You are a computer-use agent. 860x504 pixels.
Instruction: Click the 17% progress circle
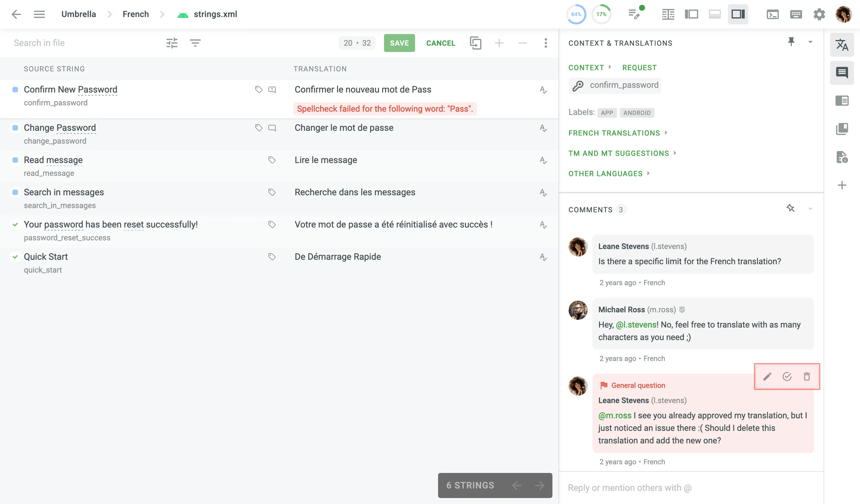[602, 14]
